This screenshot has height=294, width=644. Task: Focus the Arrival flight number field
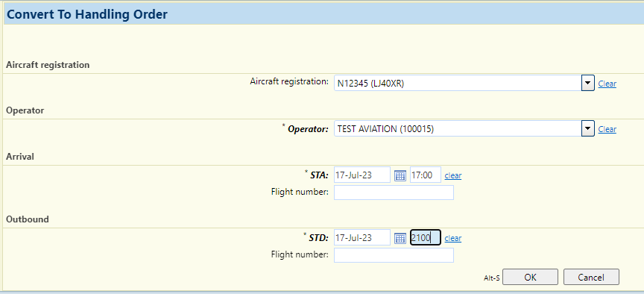pos(394,192)
